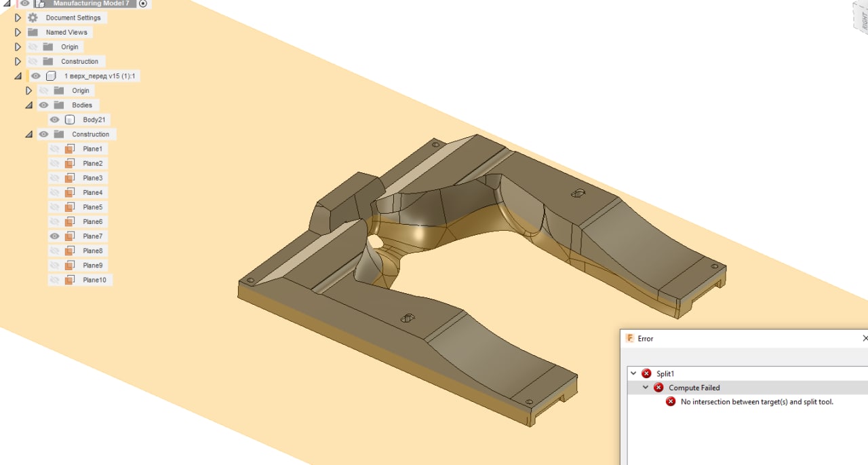
Task: Show Plane10 using its eye icon
Action: [55, 280]
